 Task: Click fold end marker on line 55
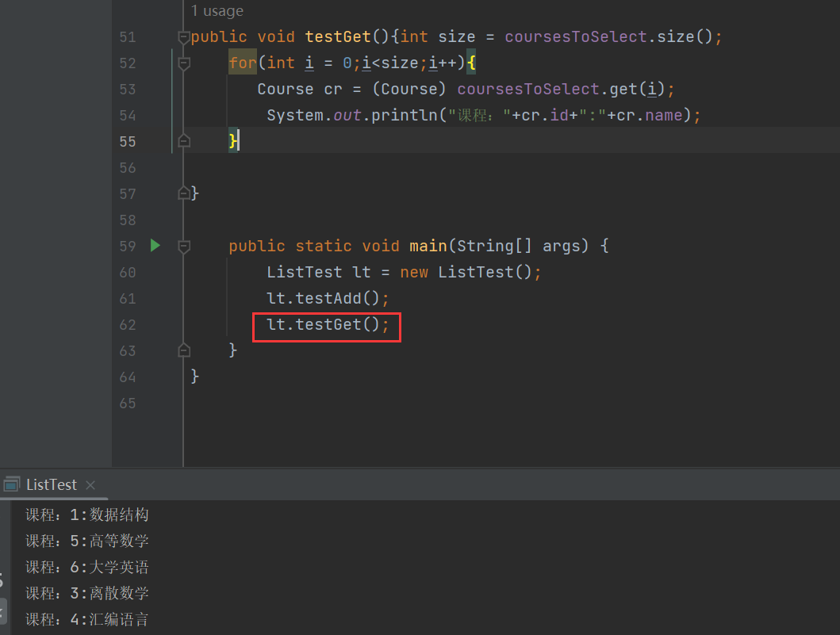tap(184, 141)
